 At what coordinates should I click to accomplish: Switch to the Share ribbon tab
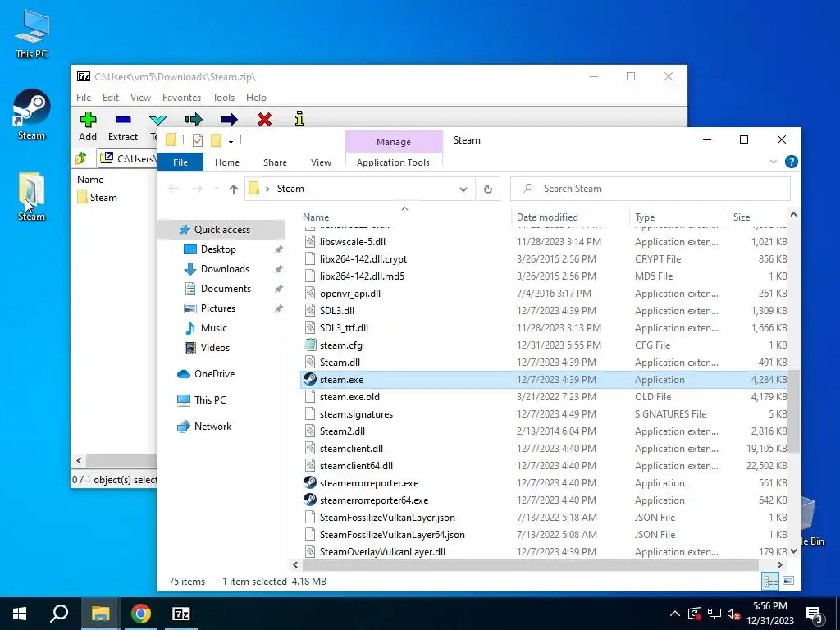(x=275, y=162)
